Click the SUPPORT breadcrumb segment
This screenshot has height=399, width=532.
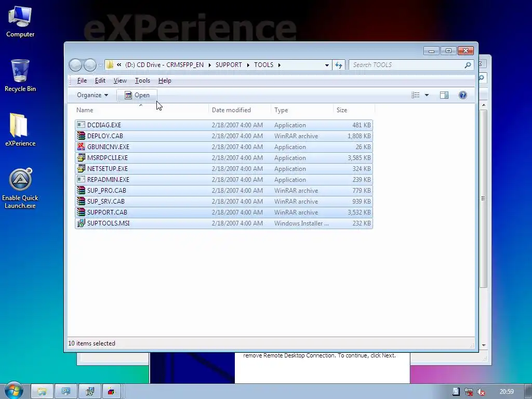coord(229,65)
